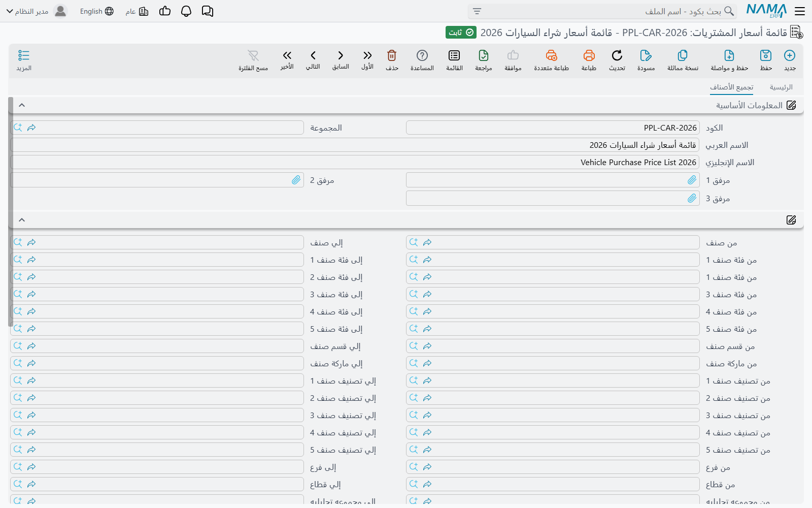Go to Last record (الأخير)
812x508 pixels.
point(287,55)
